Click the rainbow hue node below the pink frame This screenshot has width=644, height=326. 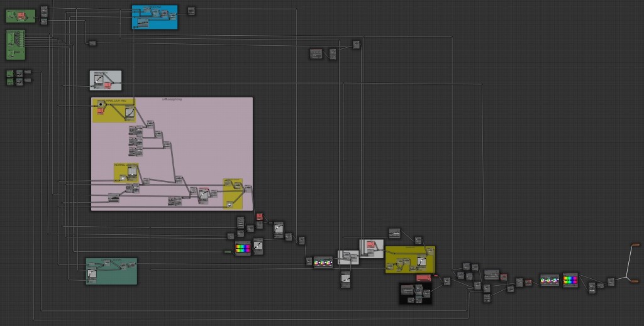tap(243, 249)
